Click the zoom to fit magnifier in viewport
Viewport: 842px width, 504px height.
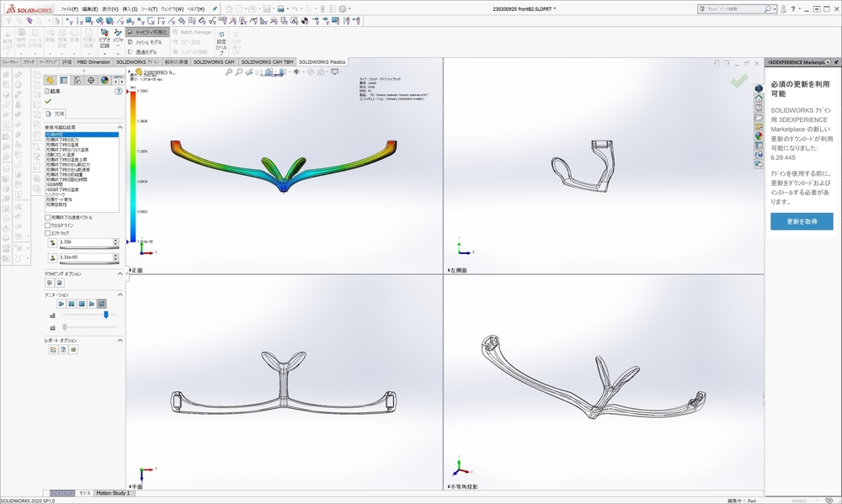click(x=229, y=72)
